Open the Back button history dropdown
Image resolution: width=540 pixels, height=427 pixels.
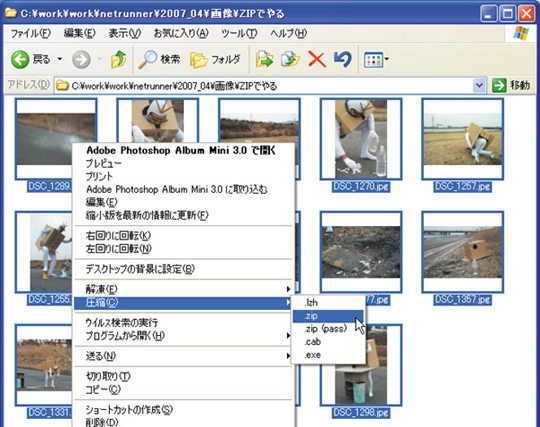pyautogui.click(x=60, y=59)
